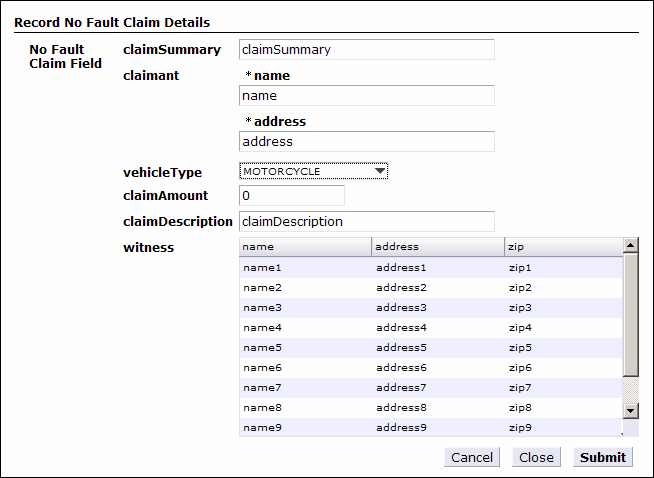The image size is (654, 478).
Task: Click the address6 cell in witness table
Action: pos(401,368)
